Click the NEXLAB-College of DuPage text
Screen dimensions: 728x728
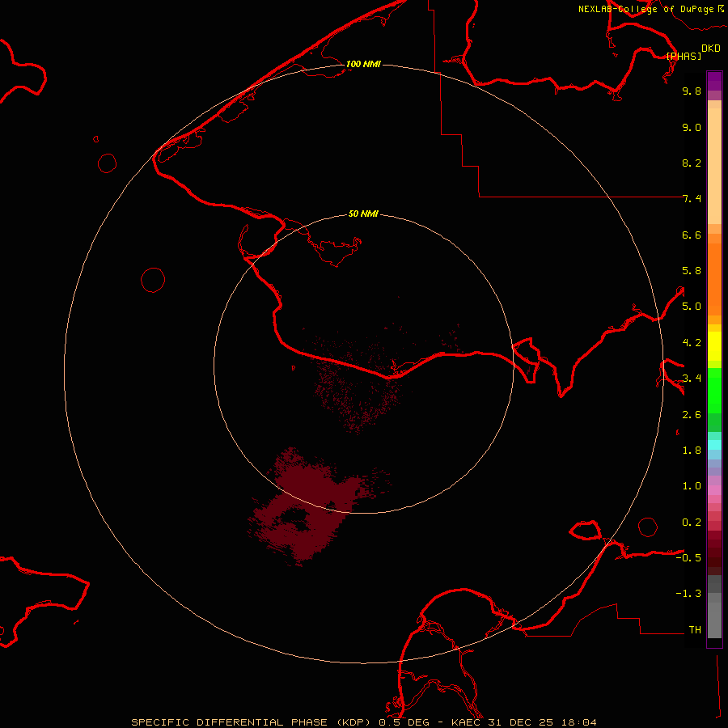pyautogui.click(x=645, y=9)
